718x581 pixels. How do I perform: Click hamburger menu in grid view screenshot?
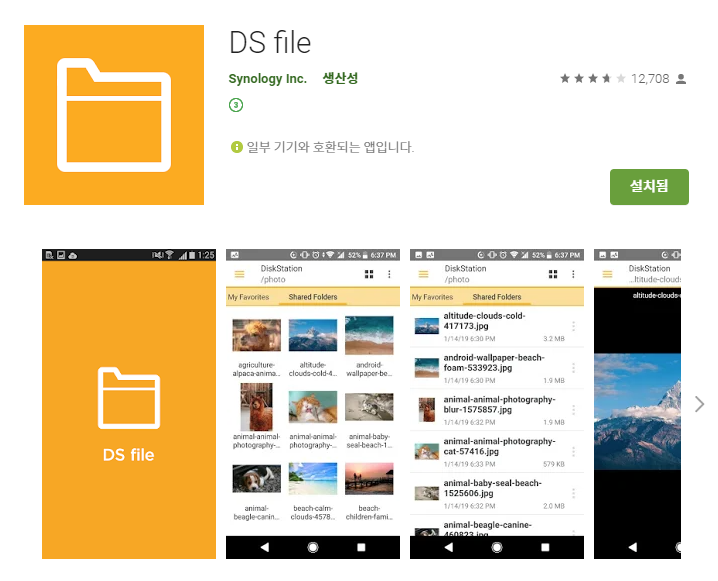pos(239,274)
